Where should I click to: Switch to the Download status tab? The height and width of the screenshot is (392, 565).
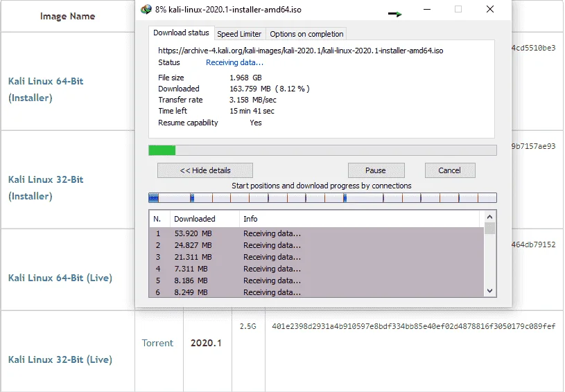[x=181, y=33]
